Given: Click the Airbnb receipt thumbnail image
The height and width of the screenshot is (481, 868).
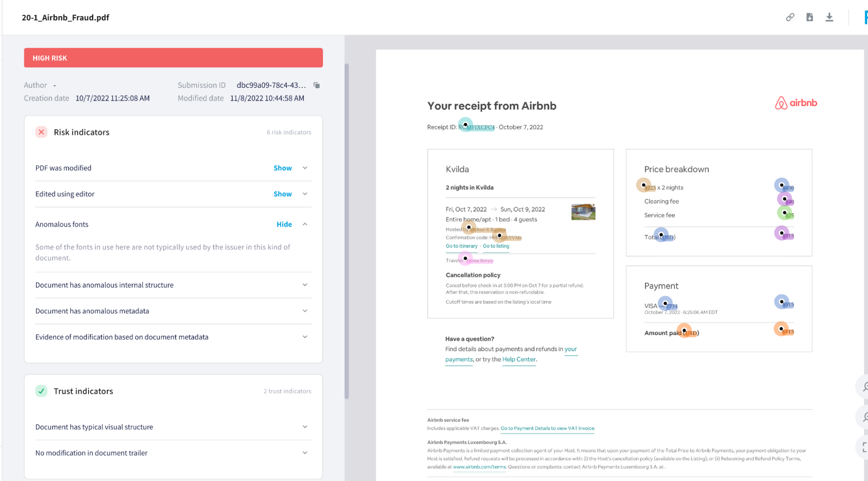Looking at the screenshot, I should (x=583, y=213).
